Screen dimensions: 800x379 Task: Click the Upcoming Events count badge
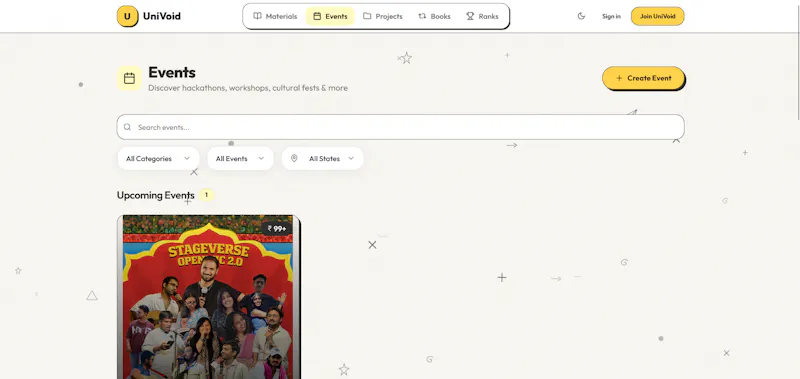click(206, 195)
